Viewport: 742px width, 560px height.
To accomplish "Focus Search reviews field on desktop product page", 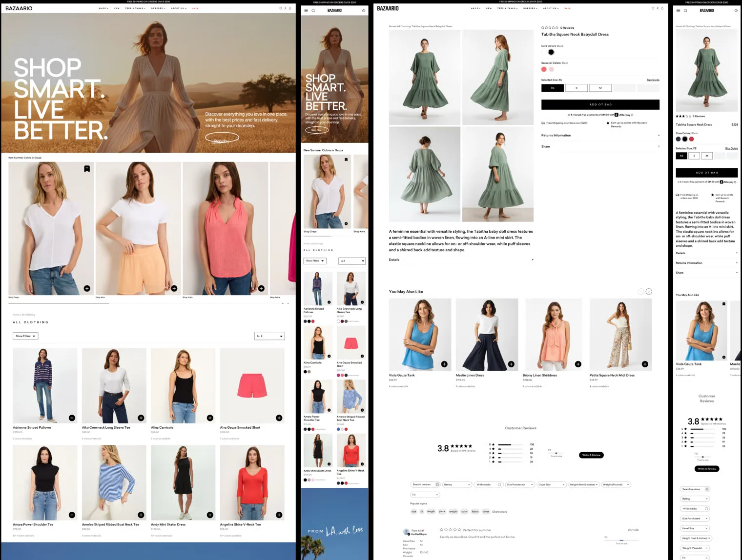I will point(425,484).
